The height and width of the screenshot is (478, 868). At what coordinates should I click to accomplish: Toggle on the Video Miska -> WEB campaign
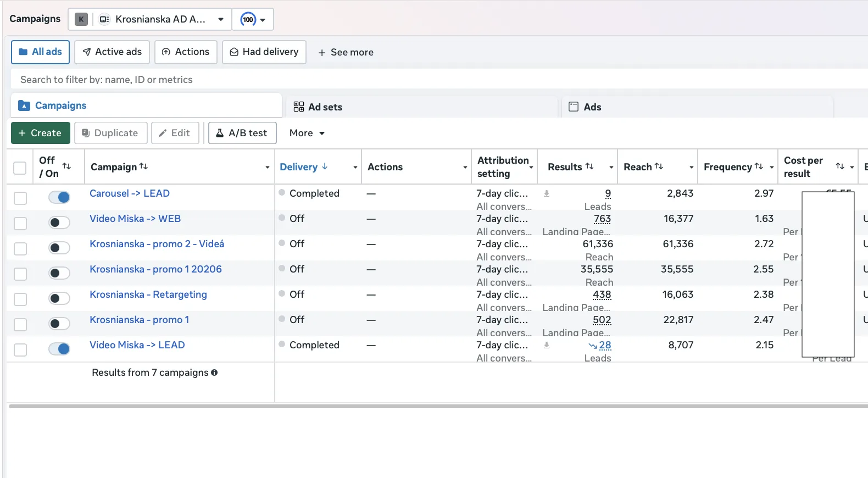pyautogui.click(x=59, y=223)
